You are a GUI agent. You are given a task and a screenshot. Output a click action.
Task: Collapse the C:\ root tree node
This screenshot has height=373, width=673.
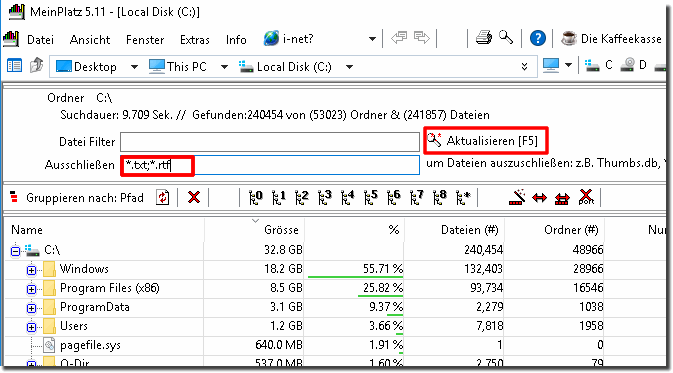(x=15, y=251)
